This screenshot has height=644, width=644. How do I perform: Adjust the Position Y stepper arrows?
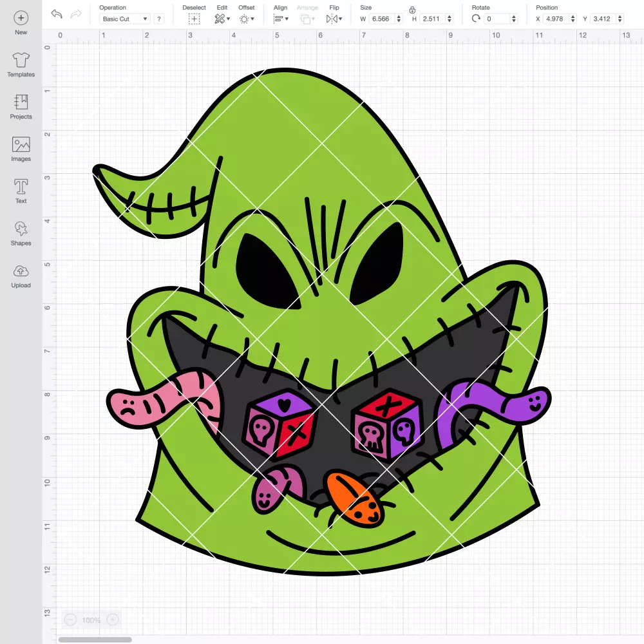620,19
